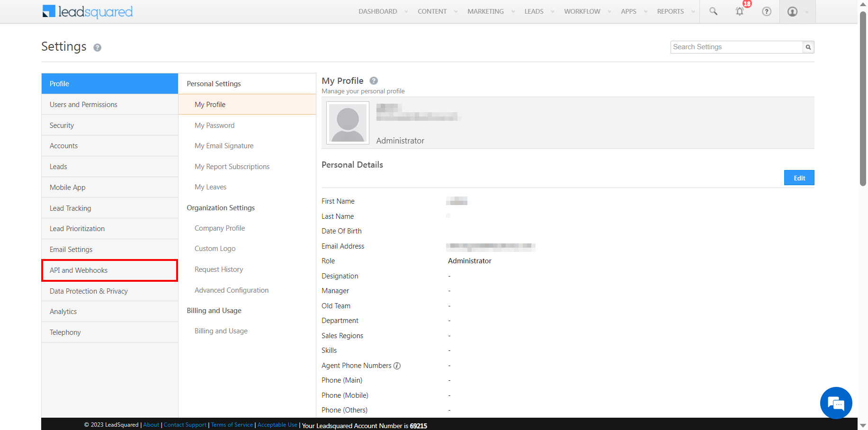Open the LEADS menu

coord(534,11)
